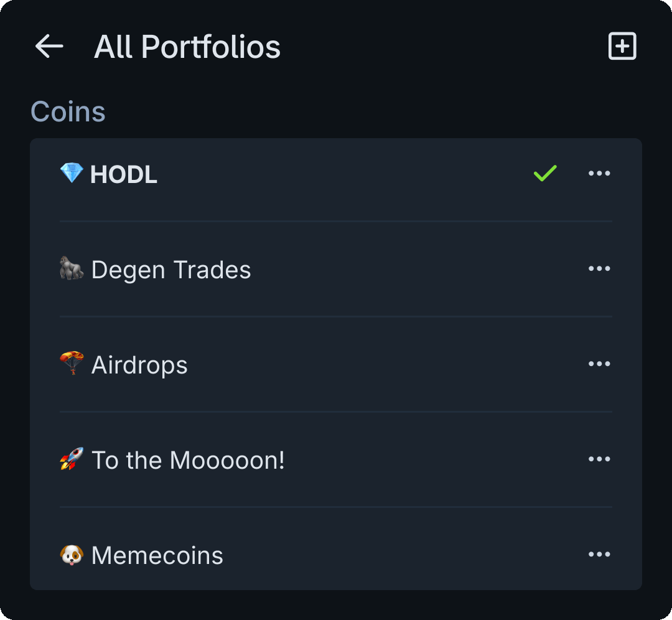Open the options menu for Degen Trades

tap(599, 268)
